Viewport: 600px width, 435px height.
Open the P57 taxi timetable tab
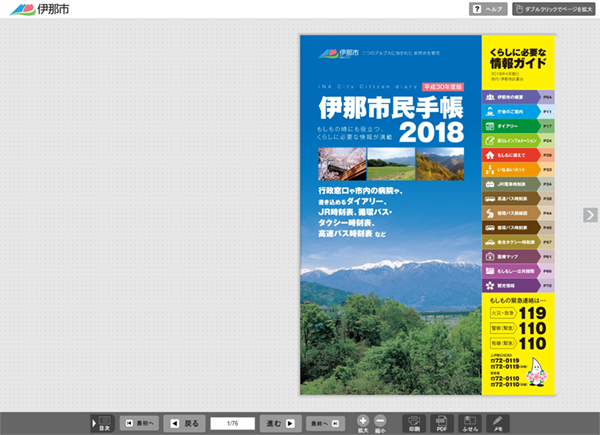pos(518,242)
